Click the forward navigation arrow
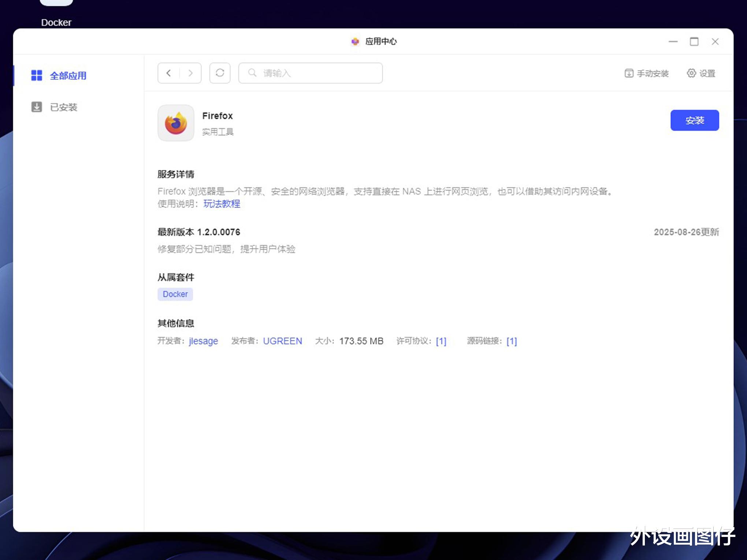This screenshot has width=747, height=560. 190,73
